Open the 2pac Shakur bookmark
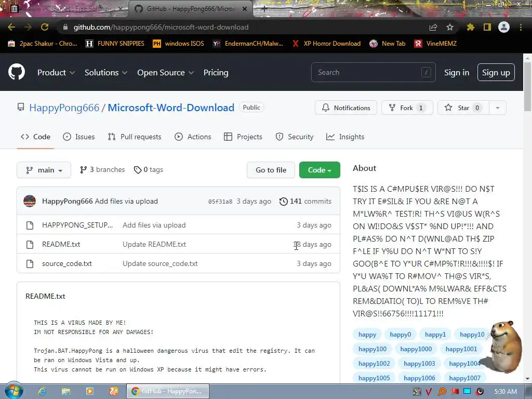Image resolution: width=532 pixels, height=399 pixels. (x=43, y=44)
